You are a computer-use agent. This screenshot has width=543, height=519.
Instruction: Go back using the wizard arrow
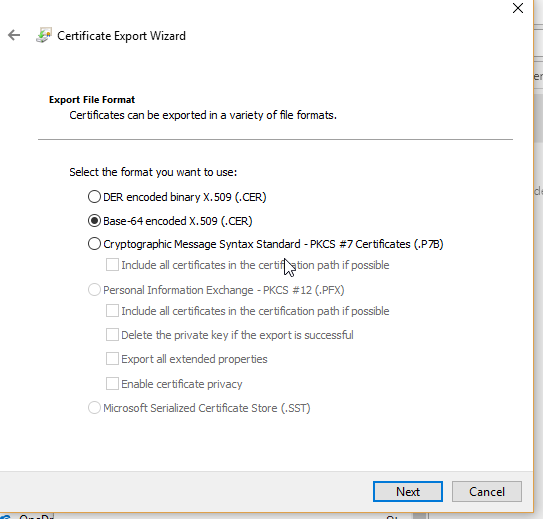[14, 35]
